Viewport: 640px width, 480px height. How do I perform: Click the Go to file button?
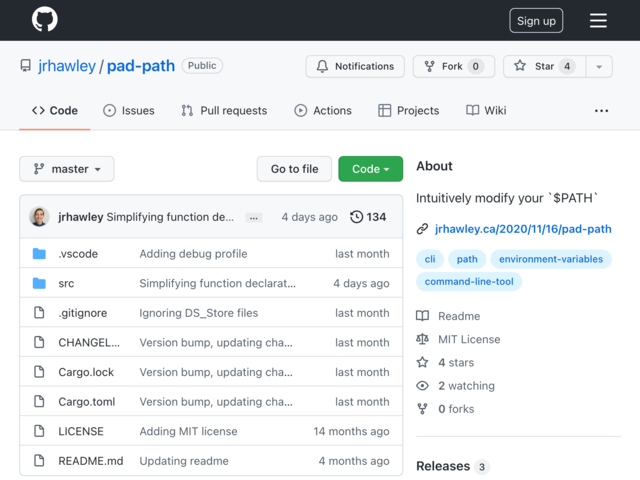pos(294,169)
